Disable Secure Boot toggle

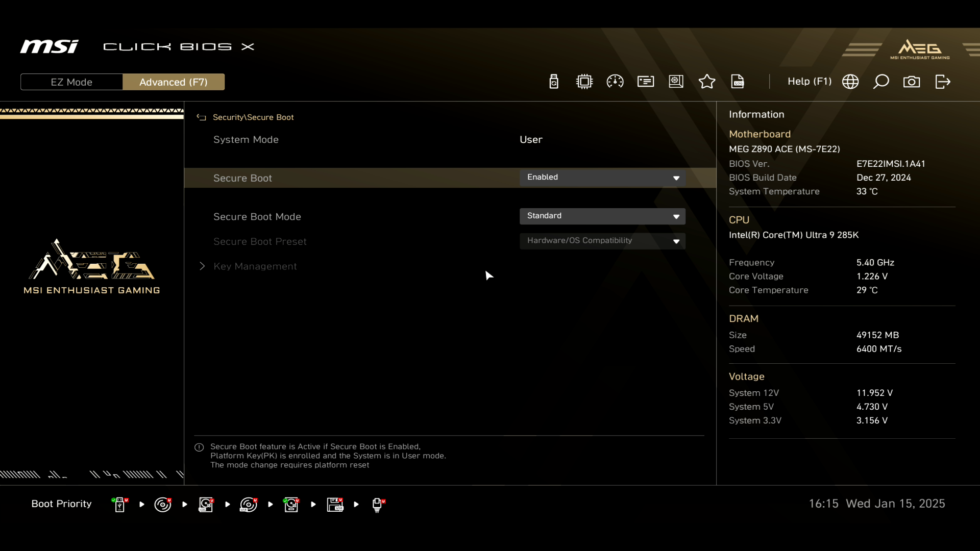click(602, 177)
